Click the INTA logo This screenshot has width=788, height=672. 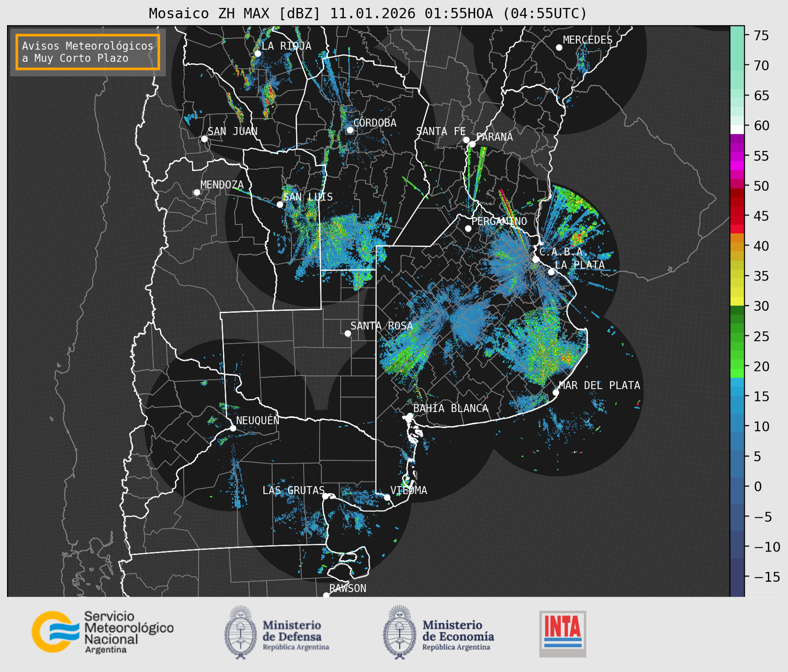pos(563,634)
